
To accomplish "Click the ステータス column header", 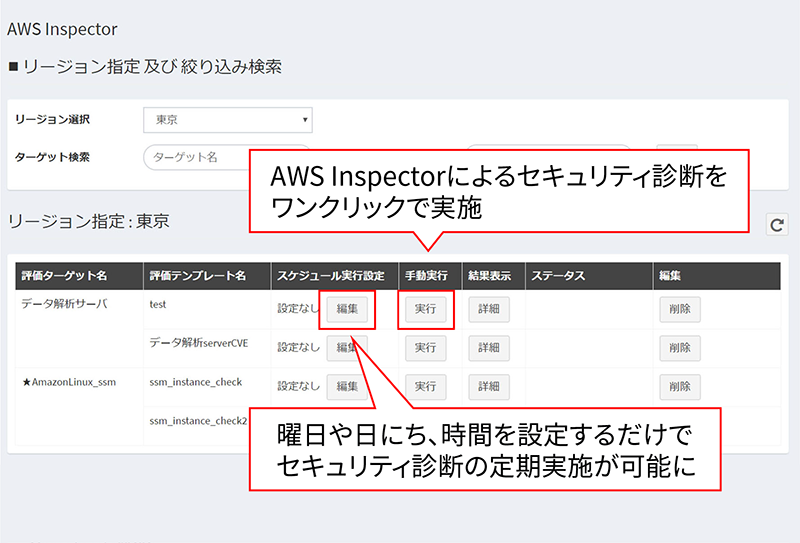I will click(x=558, y=276).
